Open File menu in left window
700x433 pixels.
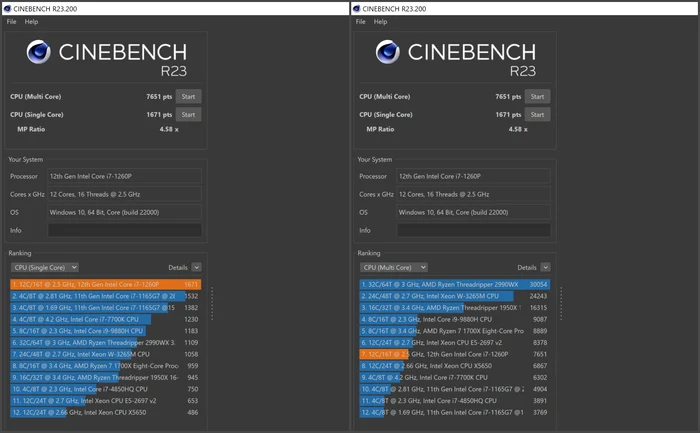pyautogui.click(x=11, y=21)
